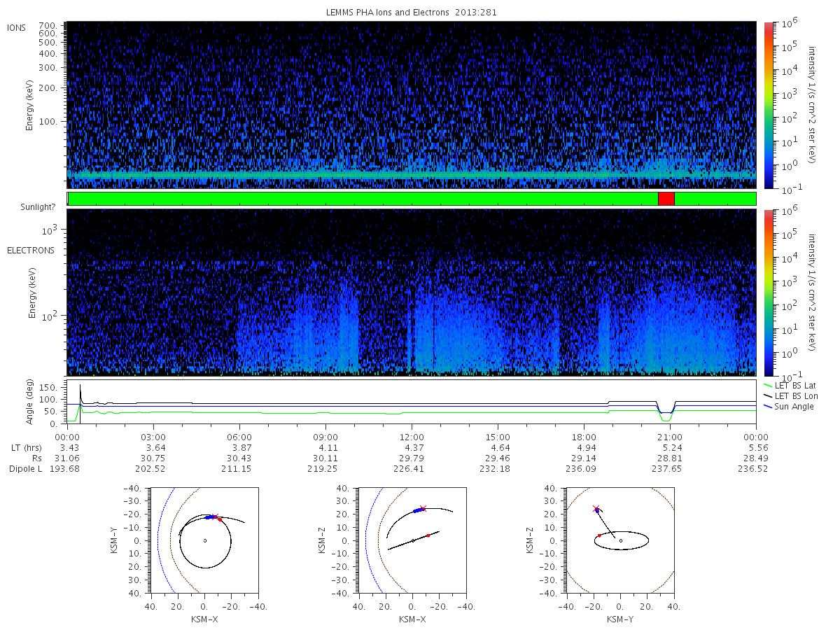Click the planet circle in KSM-X/KSM-Y plot
This screenshot has width=840, height=630.
(x=204, y=540)
